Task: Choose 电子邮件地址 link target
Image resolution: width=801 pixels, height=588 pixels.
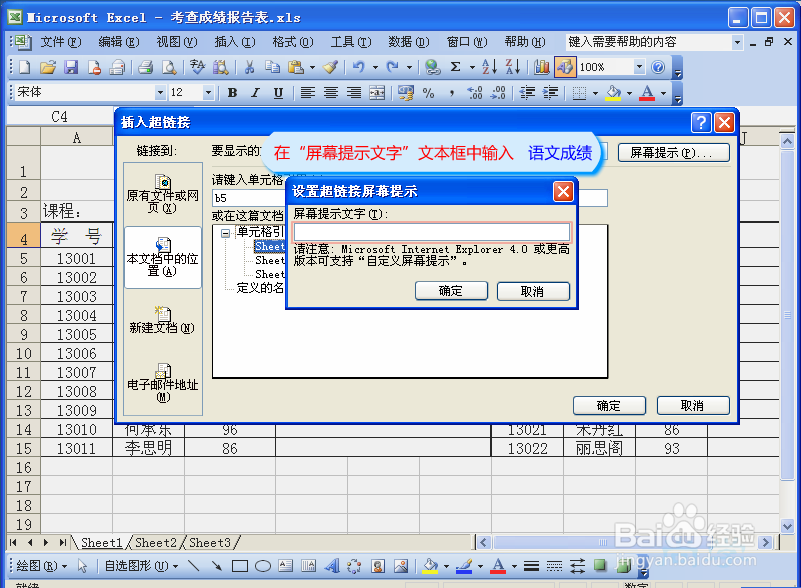Action: [162, 383]
